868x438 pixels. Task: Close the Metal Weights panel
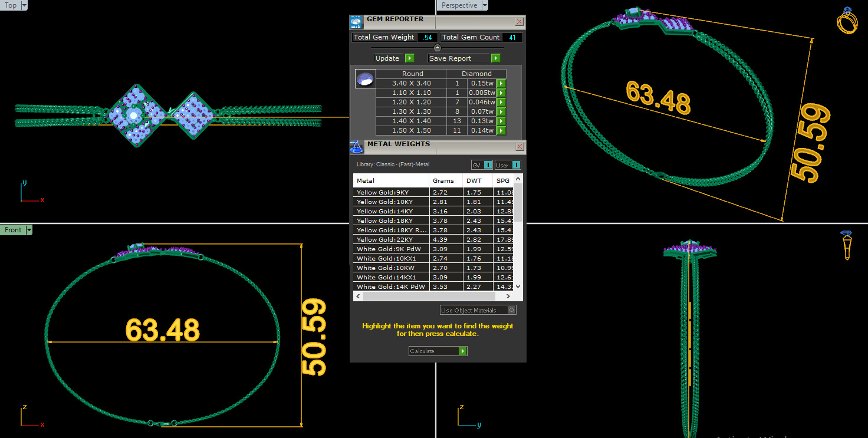[520, 146]
